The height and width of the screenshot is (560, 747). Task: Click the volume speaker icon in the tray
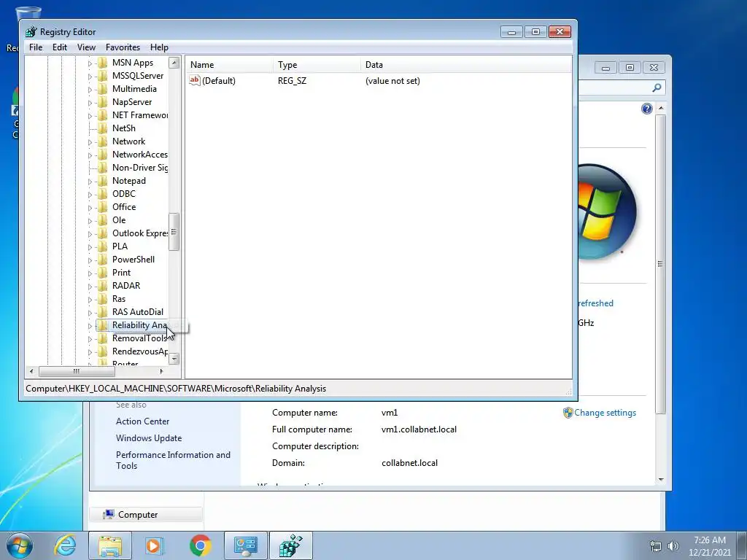pyautogui.click(x=673, y=546)
